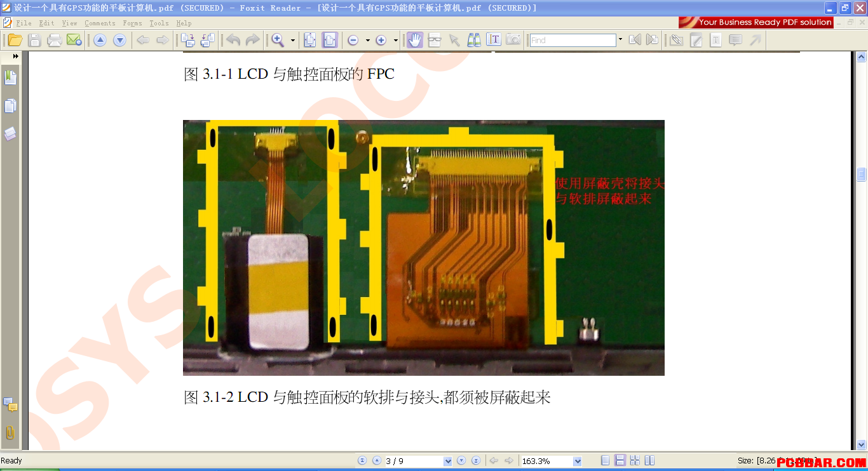Click into the Find text field

click(573, 40)
